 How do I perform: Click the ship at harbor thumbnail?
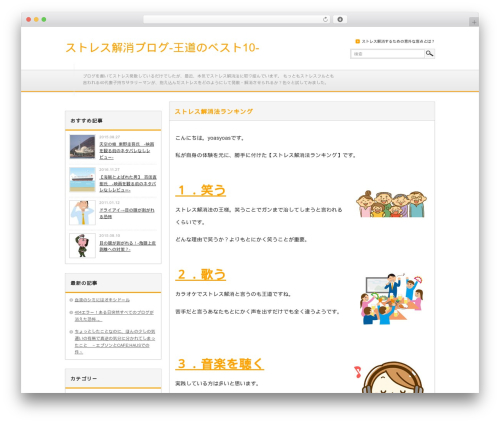(x=82, y=147)
